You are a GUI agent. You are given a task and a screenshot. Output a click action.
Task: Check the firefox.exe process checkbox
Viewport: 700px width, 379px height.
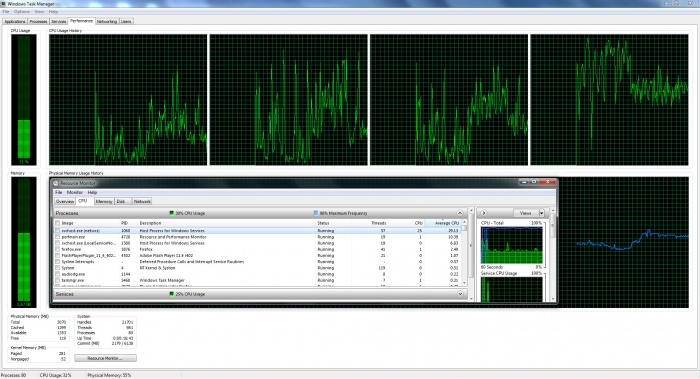pyautogui.click(x=58, y=250)
